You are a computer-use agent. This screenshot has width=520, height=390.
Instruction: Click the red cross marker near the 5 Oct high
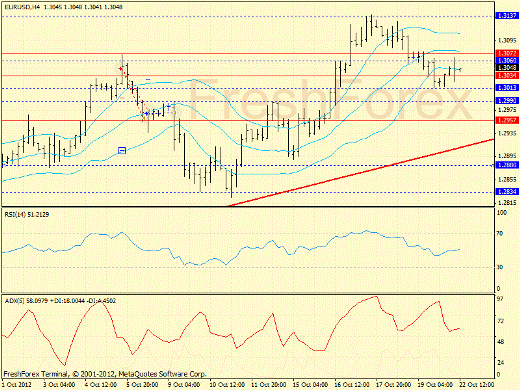click(x=120, y=69)
